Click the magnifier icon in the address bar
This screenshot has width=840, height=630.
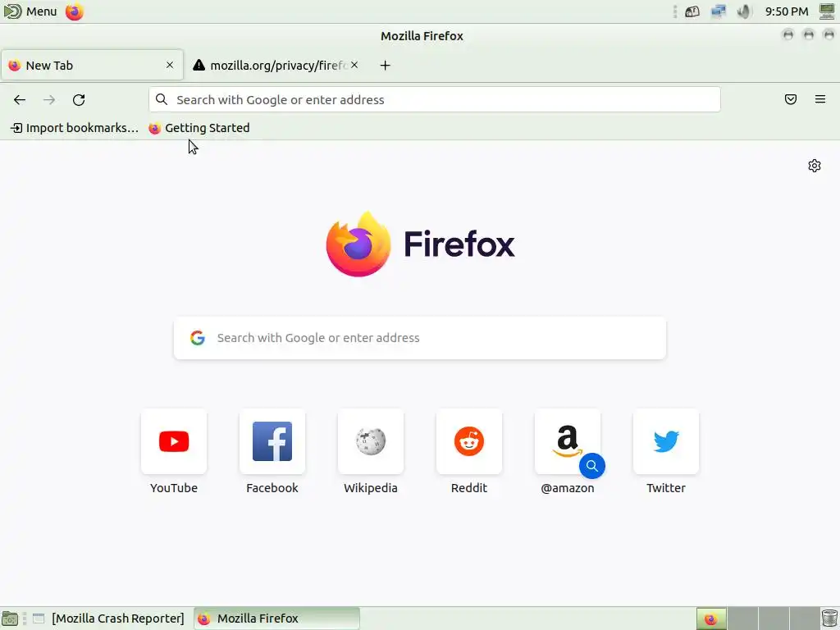click(x=162, y=99)
